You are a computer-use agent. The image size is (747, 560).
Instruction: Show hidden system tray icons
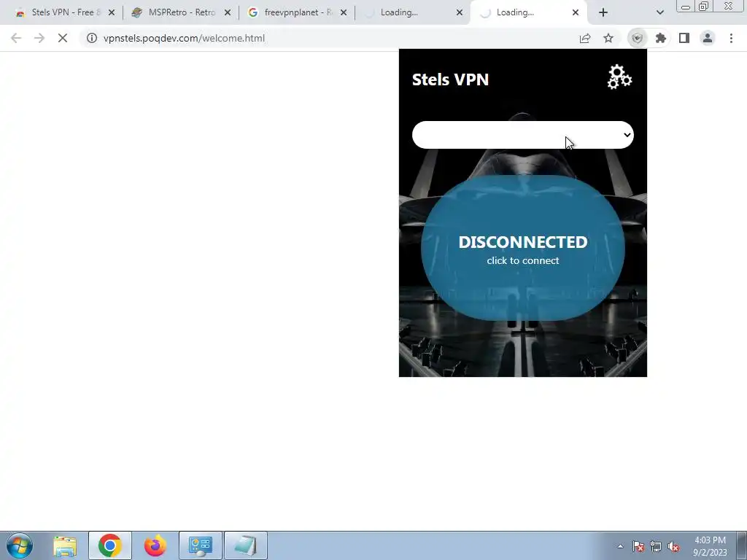[620, 546]
